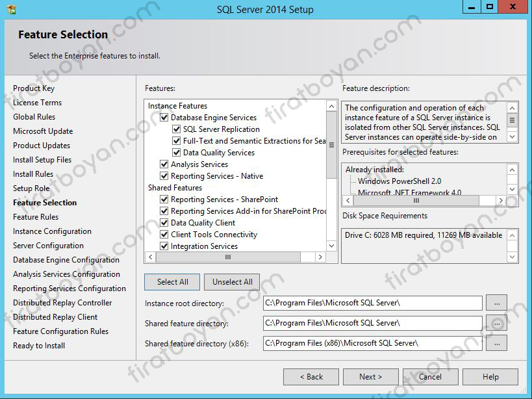532x399 pixels.
Task: Select Server Configuration step
Action: 48,245
